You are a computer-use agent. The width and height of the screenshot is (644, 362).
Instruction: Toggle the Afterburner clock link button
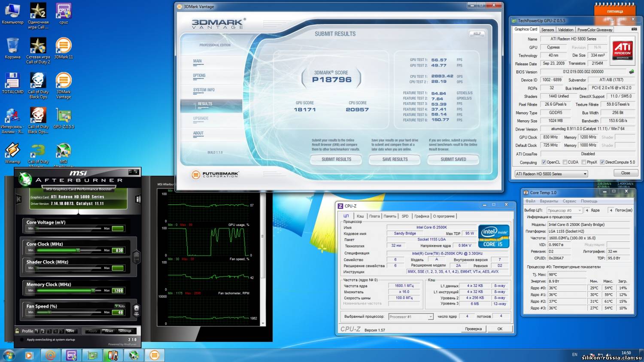coord(137,257)
